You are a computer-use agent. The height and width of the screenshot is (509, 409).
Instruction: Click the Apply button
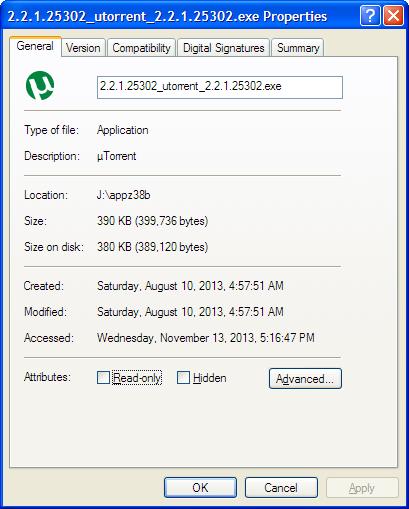(362, 488)
